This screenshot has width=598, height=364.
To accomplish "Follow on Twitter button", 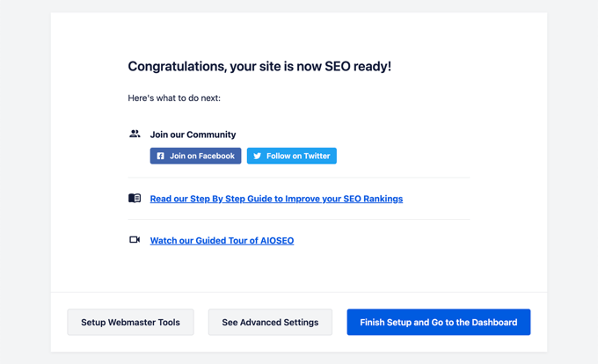I will click(x=292, y=156).
